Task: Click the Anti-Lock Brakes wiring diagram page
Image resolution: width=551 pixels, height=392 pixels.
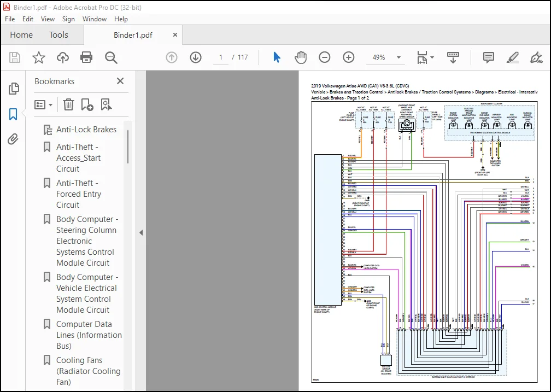Action: [424, 242]
